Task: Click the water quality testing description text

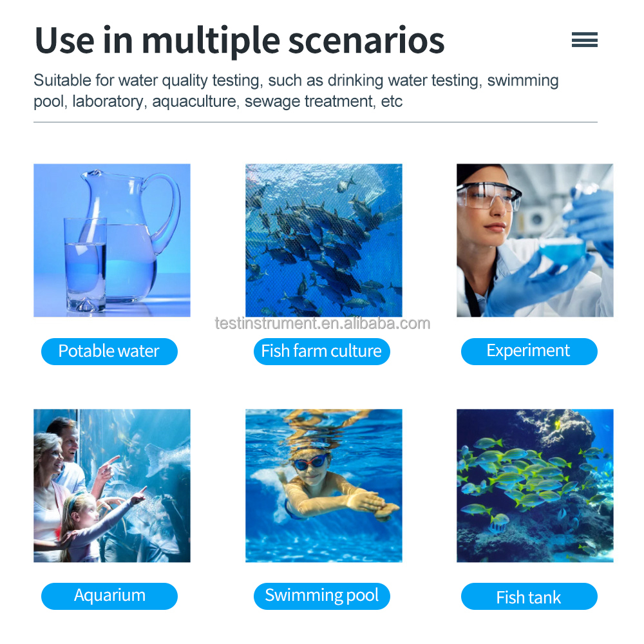Action: pos(296,91)
